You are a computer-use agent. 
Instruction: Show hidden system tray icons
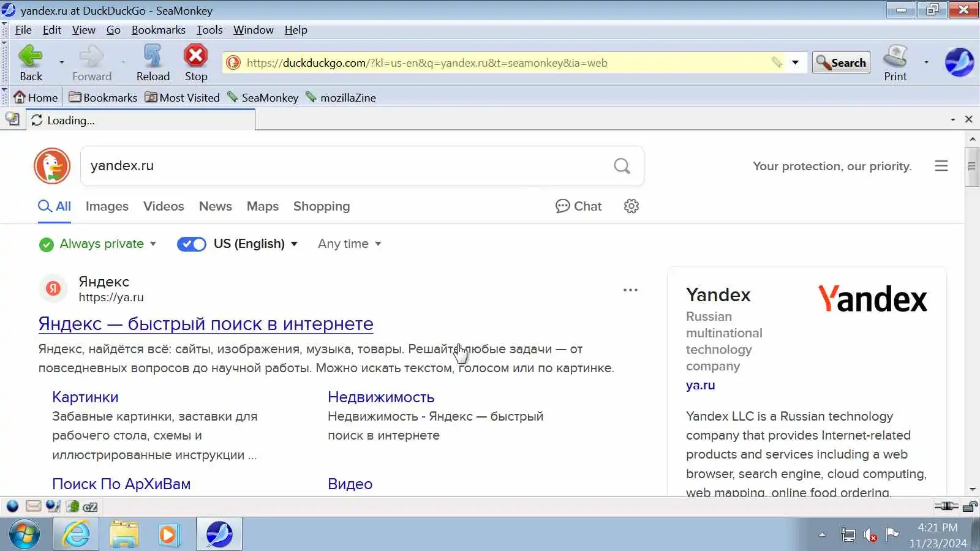coord(822,535)
